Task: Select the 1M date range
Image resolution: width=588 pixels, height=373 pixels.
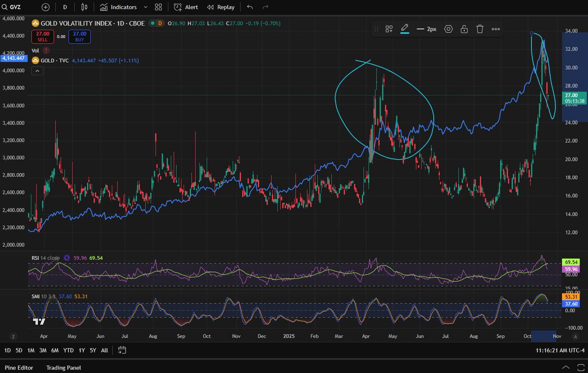Action: pyautogui.click(x=31, y=350)
